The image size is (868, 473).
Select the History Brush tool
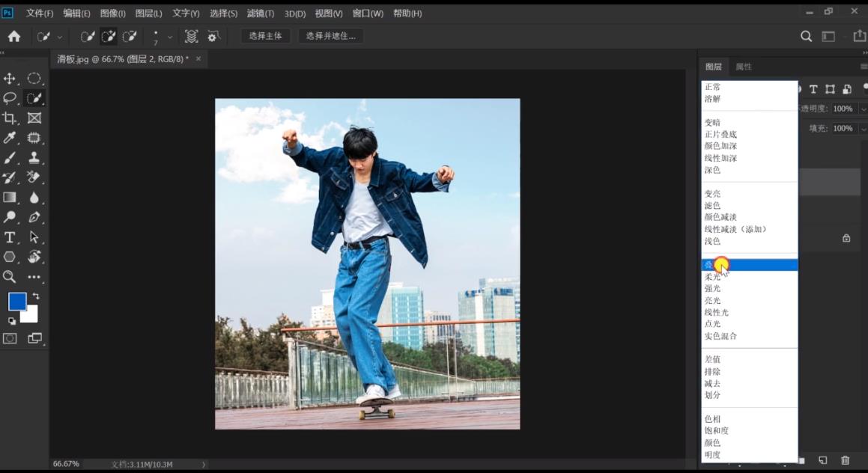click(x=10, y=177)
